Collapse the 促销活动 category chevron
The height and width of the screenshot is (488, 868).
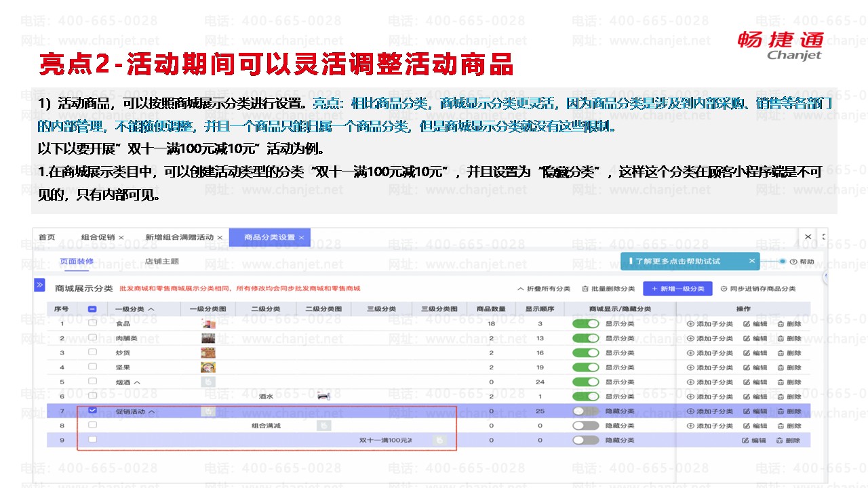point(152,411)
